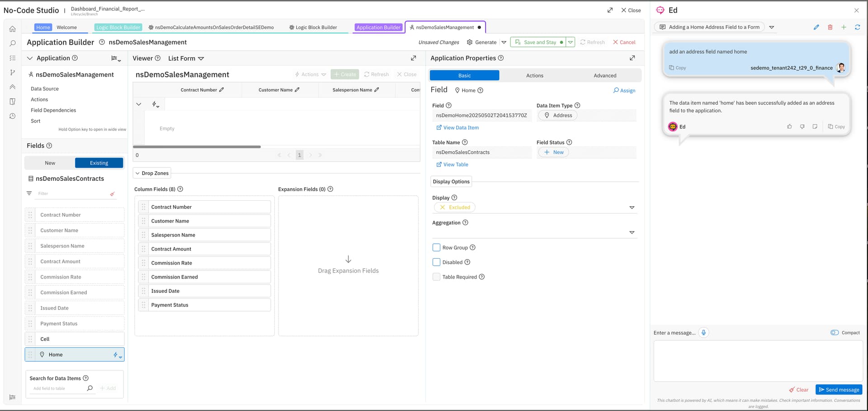Select the Field Dependencies tree item
The width and height of the screenshot is (868, 411).
(x=53, y=110)
